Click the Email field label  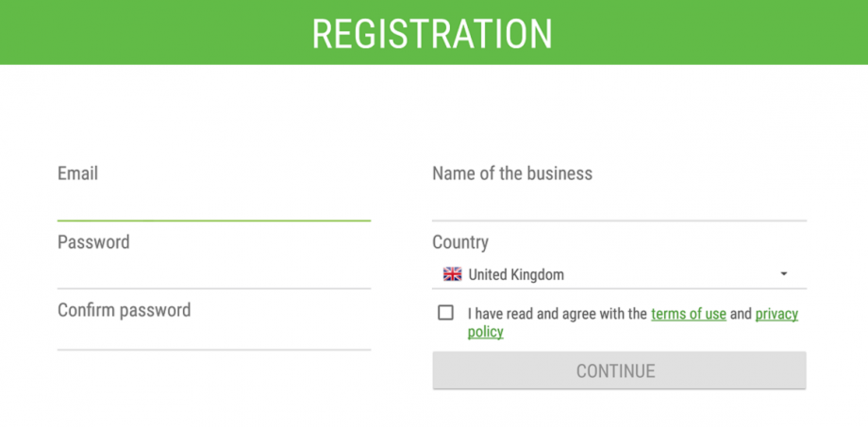pyautogui.click(x=78, y=173)
